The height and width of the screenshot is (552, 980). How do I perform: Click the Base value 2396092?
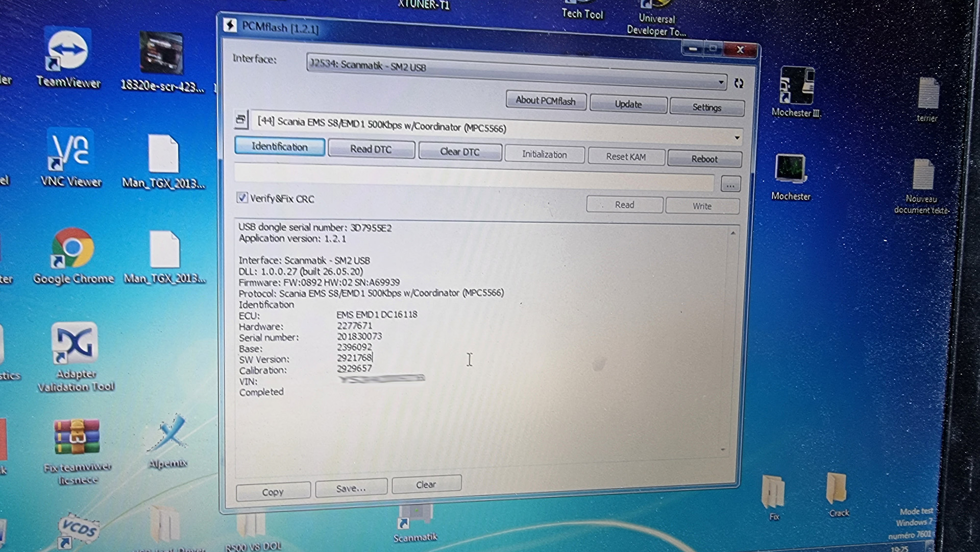pyautogui.click(x=354, y=347)
